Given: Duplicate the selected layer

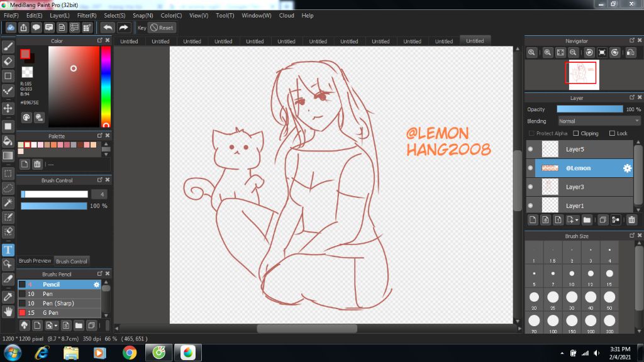Looking at the screenshot, I should click(602, 220).
